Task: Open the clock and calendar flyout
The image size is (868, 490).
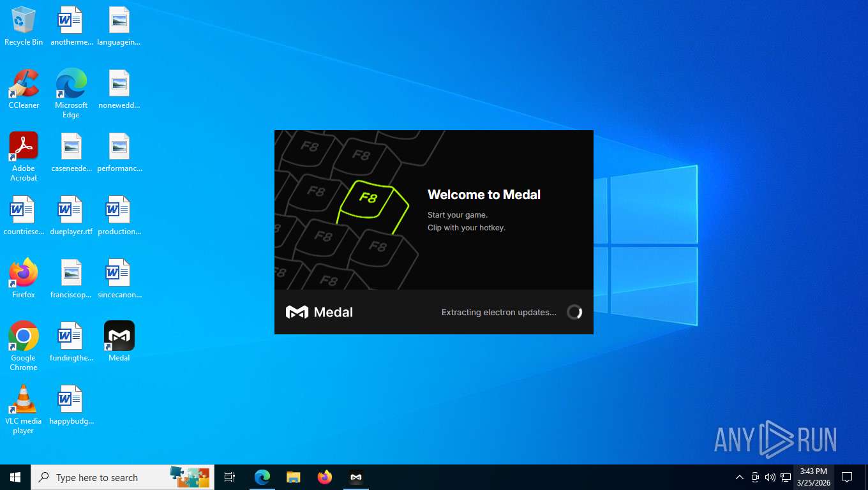Action: click(813, 477)
